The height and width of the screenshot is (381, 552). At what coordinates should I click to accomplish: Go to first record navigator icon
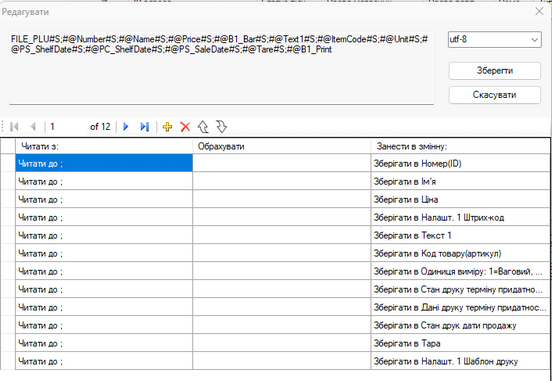click(x=14, y=127)
